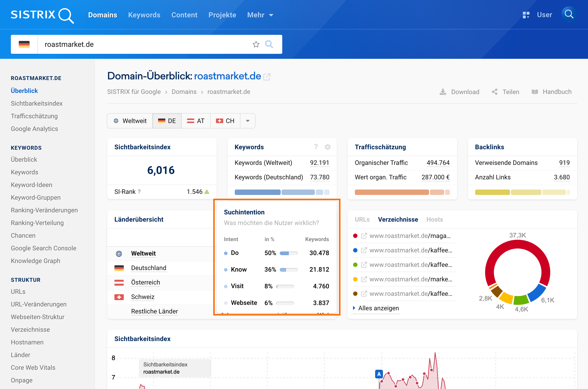Image resolution: width=588 pixels, height=389 pixels.
Task: Click the Keywords box question mark help icon
Action: tap(316, 147)
